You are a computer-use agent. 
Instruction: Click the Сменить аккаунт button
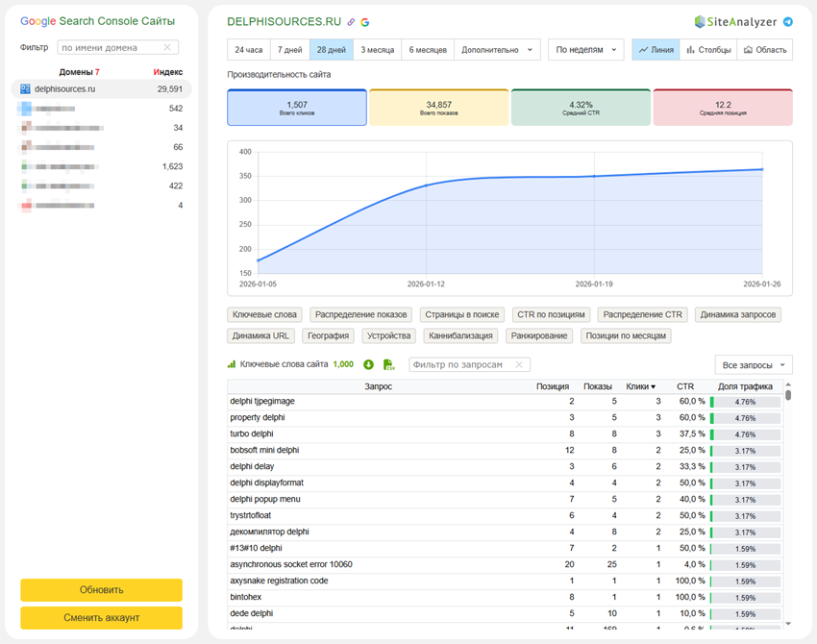[101, 616]
